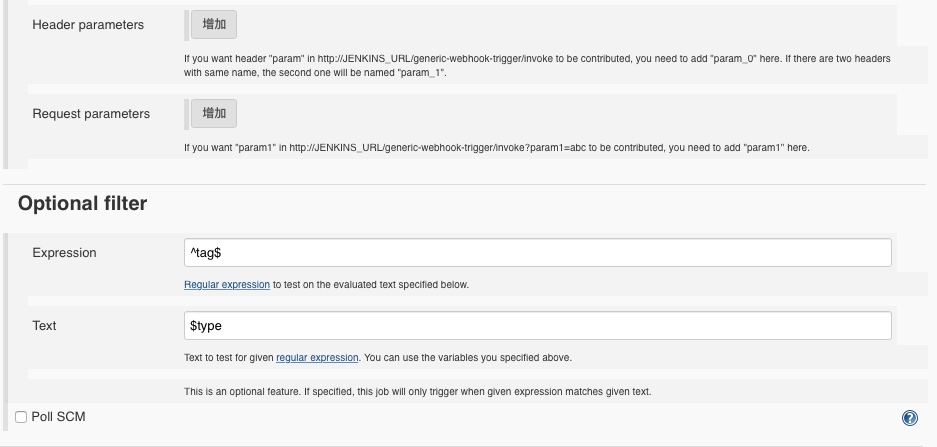Follow the regular expression link below Text field
This screenshot has width=937, height=447.
click(x=317, y=358)
